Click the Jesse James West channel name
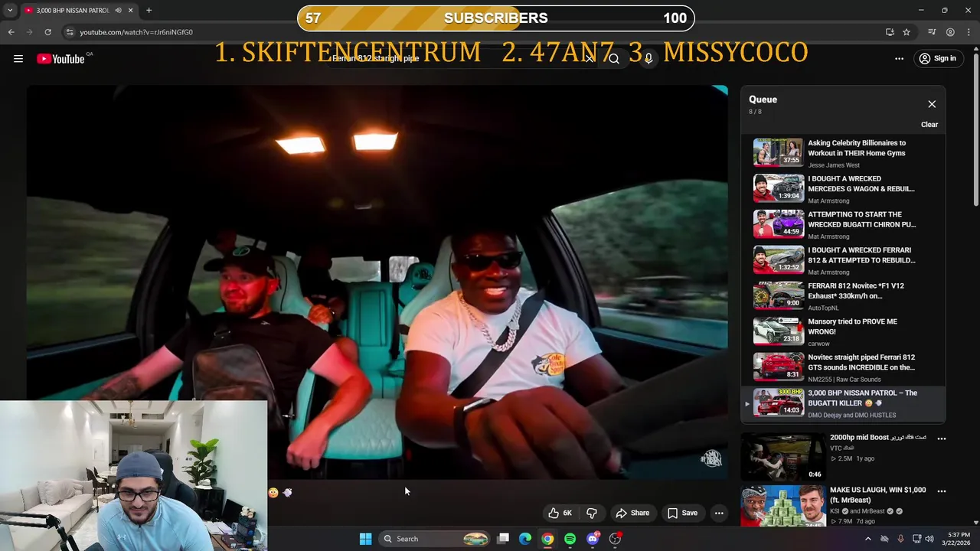 coord(834,165)
